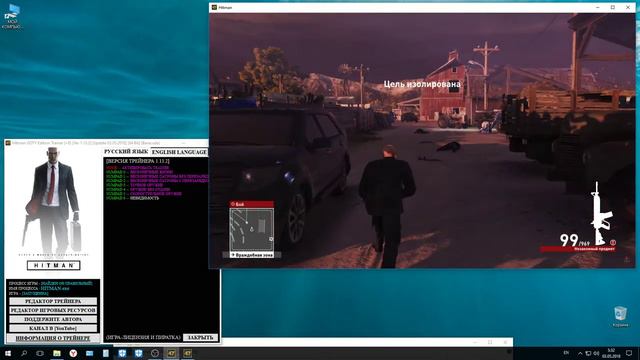Expand hidden tray icons chevron
The height and width of the screenshot is (360, 640).
click(x=580, y=353)
